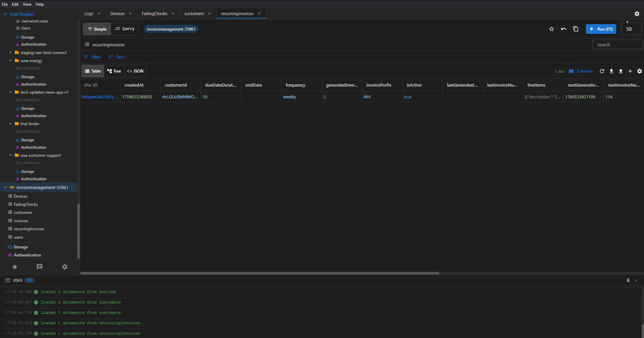This screenshot has height=338, width=644.
Task: Switch query mode to JS Query
Action: pyautogui.click(x=125, y=29)
